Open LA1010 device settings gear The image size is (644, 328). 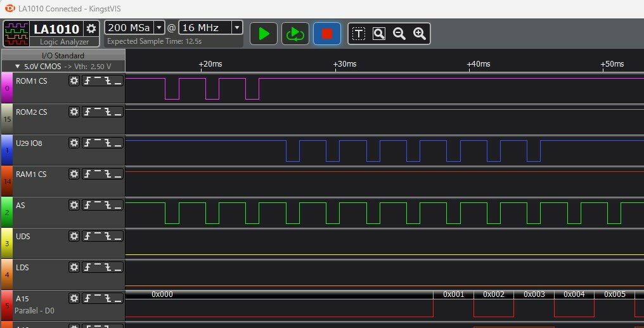pos(92,29)
